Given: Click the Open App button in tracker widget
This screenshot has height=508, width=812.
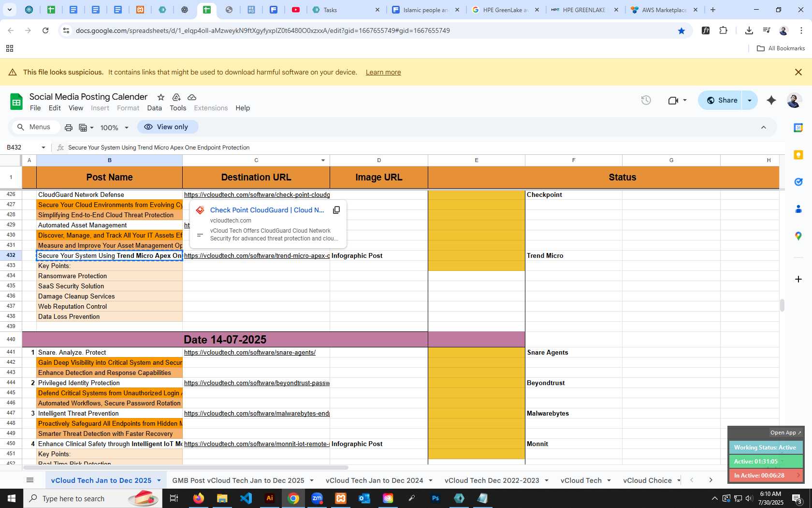Looking at the screenshot, I should (x=785, y=433).
